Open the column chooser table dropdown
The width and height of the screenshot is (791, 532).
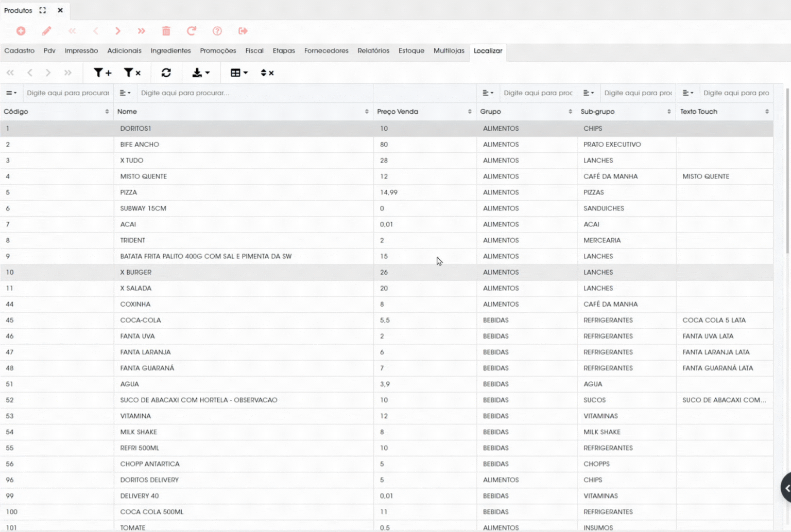239,73
